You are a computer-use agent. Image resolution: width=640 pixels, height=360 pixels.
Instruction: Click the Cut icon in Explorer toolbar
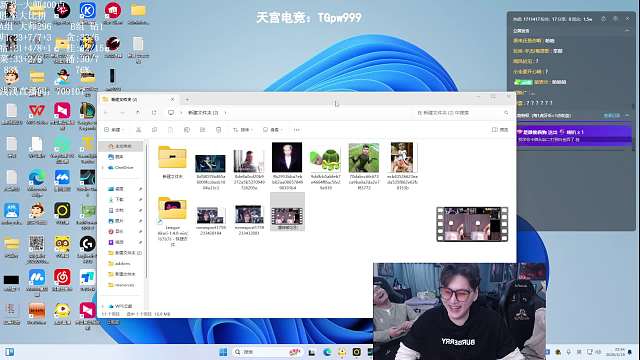[x=138, y=130]
